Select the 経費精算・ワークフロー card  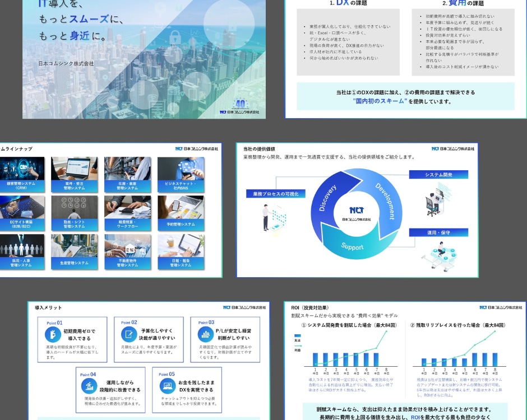click(127, 213)
